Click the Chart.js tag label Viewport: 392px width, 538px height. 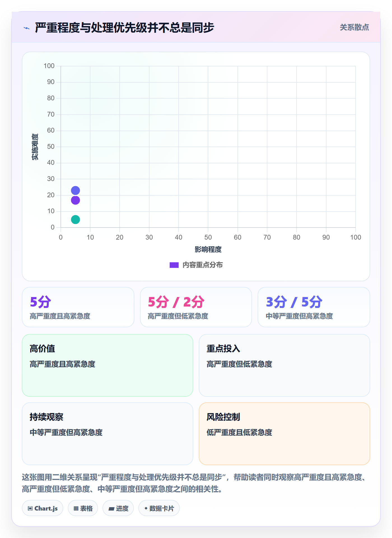[46, 509]
